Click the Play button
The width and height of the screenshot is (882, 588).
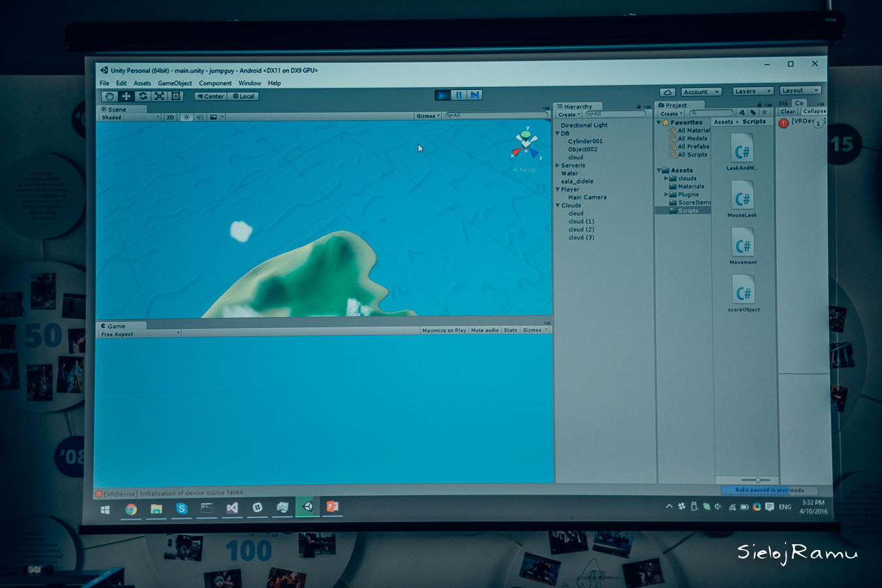coord(443,95)
